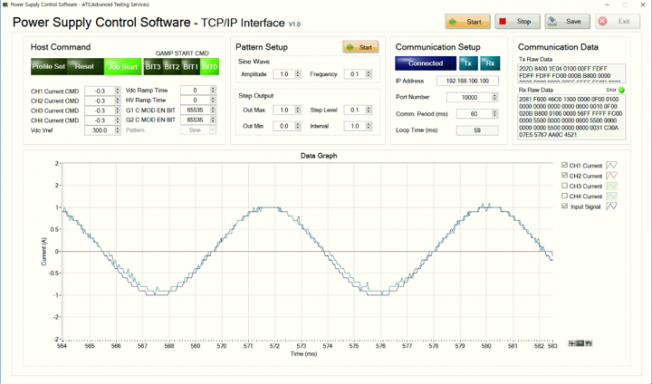
Task: Enable CH4 Current plot checkbox
Action: [564, 196]
